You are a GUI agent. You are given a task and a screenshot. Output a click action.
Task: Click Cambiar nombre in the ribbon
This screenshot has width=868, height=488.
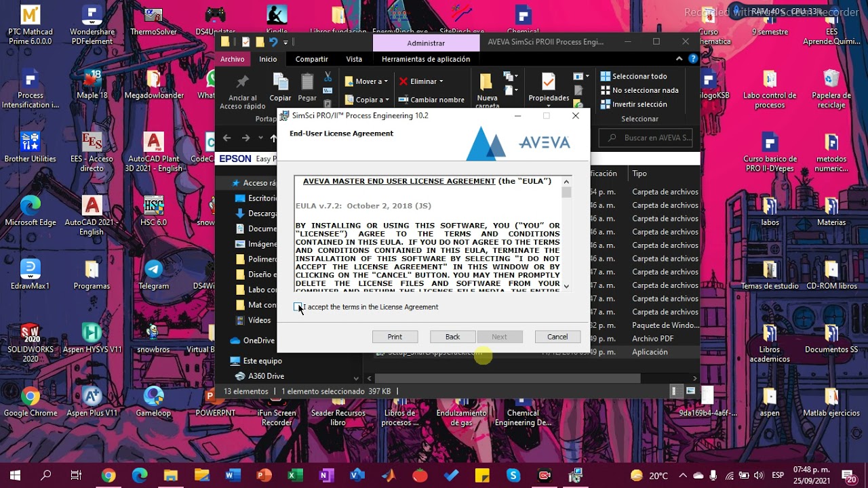pos(431,100)
